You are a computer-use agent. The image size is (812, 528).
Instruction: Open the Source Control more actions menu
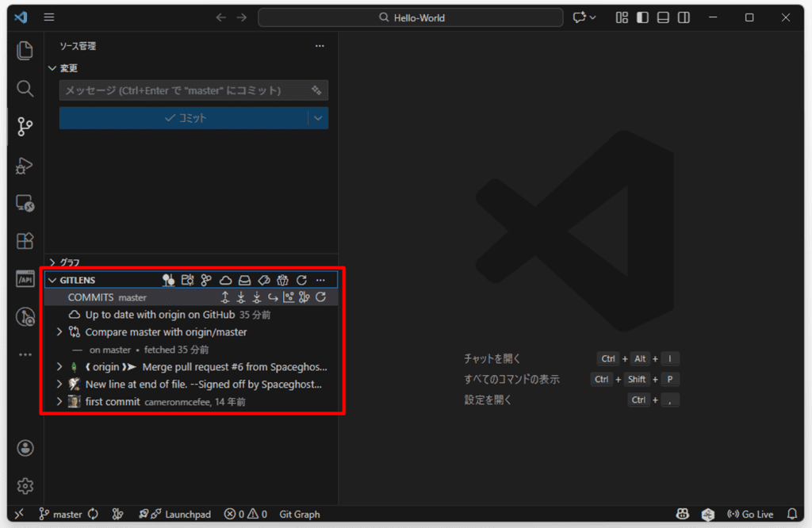(x=320, y=46)
